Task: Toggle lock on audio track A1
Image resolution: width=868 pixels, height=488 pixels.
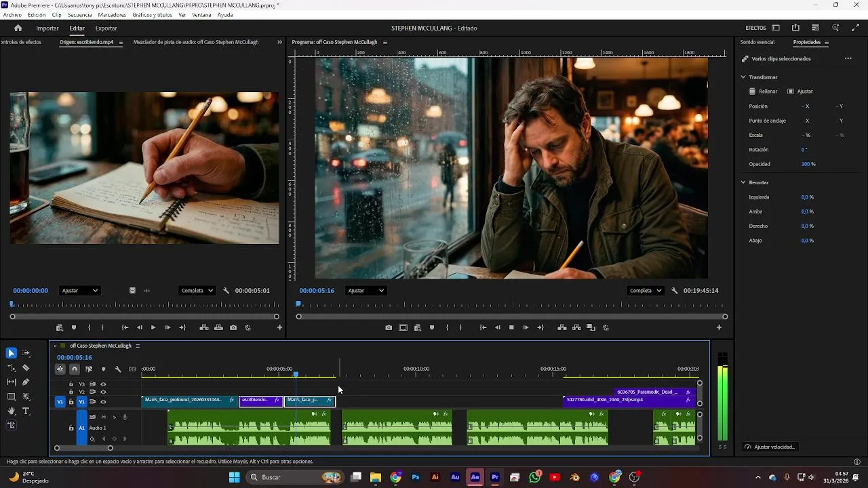Action: pos(71,428)
